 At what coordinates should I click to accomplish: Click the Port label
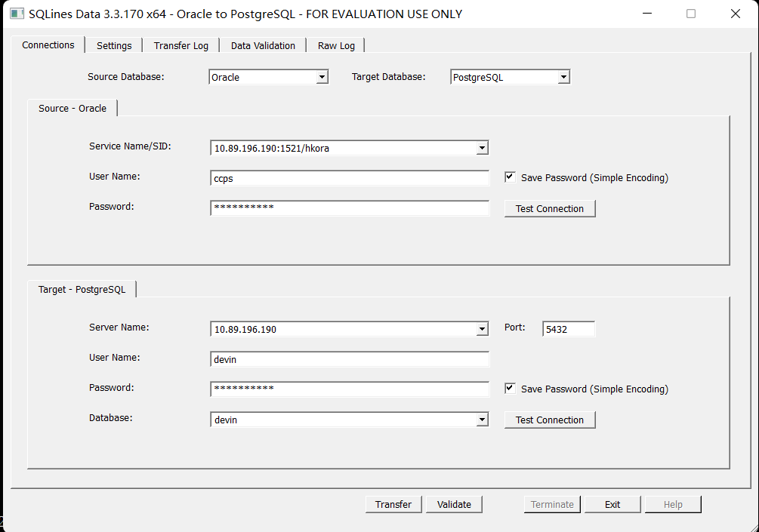514,328
